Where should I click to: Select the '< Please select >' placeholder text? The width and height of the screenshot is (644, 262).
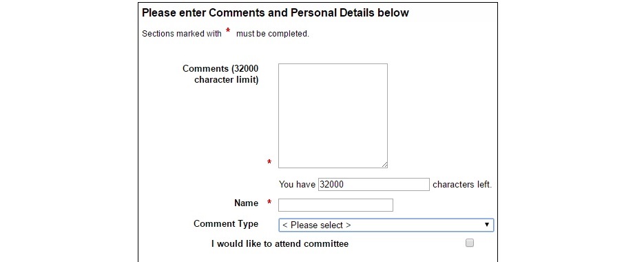point(317,225)
